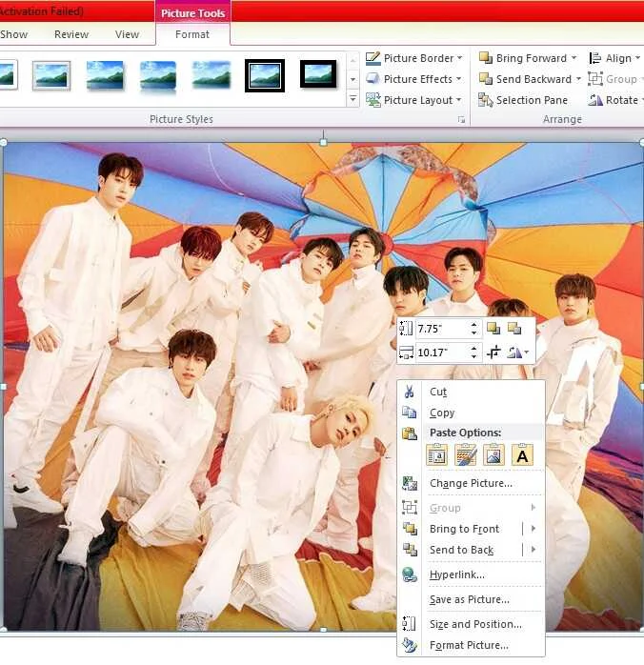Screen dimensions: 644x665
Task: Expand the Bring Forward dropdown arrow
Action: [574, 58]
